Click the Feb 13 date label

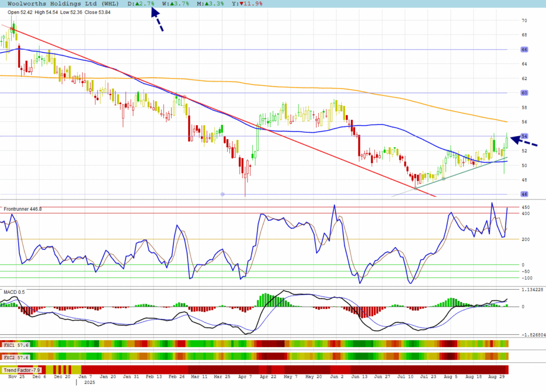click(x=154, y=377)
